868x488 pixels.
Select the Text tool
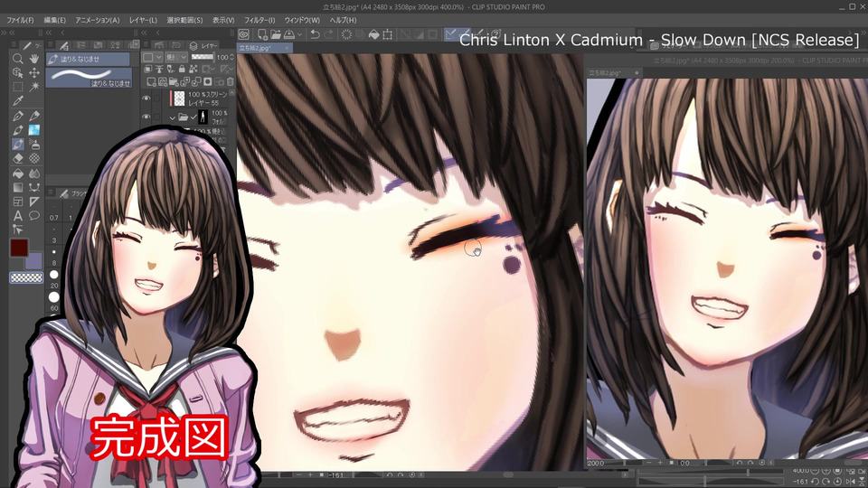pyautogui.click(x=18, y=216)
